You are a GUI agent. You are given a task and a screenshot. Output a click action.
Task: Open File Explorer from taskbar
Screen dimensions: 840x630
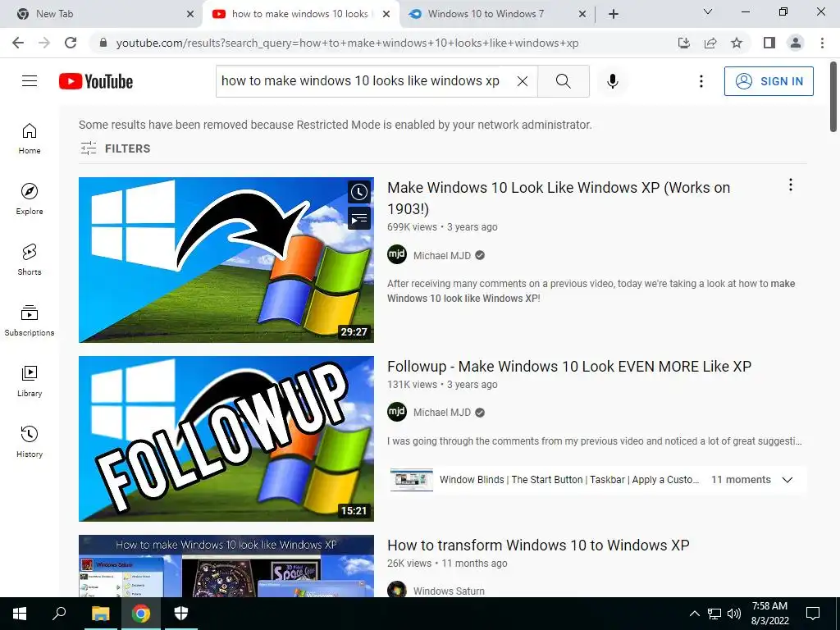coord(100,614)
